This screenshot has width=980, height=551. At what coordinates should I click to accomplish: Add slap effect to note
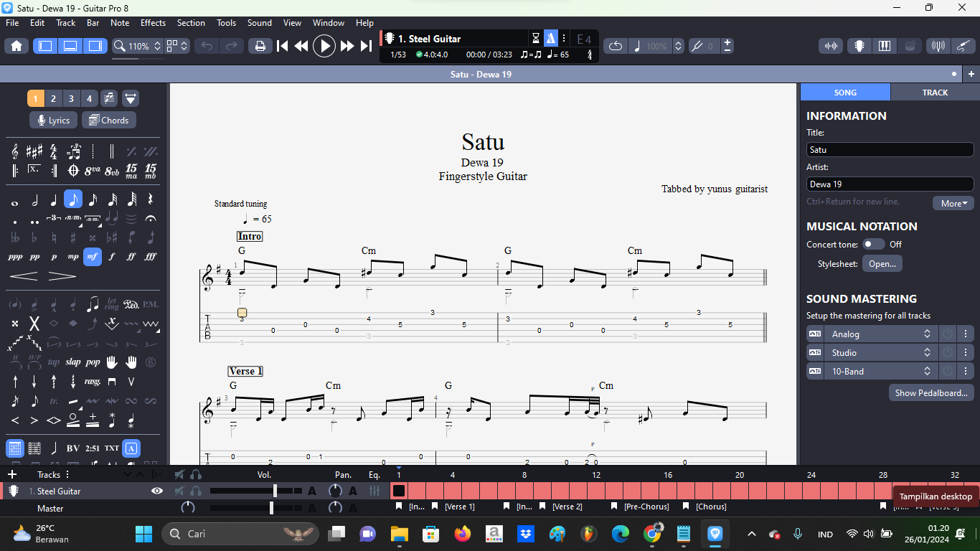[73, 362]
